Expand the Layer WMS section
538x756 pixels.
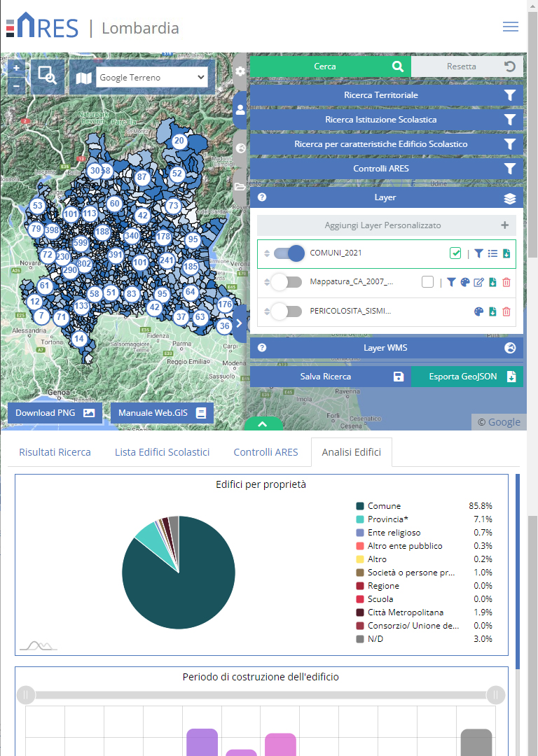point(386,348)
